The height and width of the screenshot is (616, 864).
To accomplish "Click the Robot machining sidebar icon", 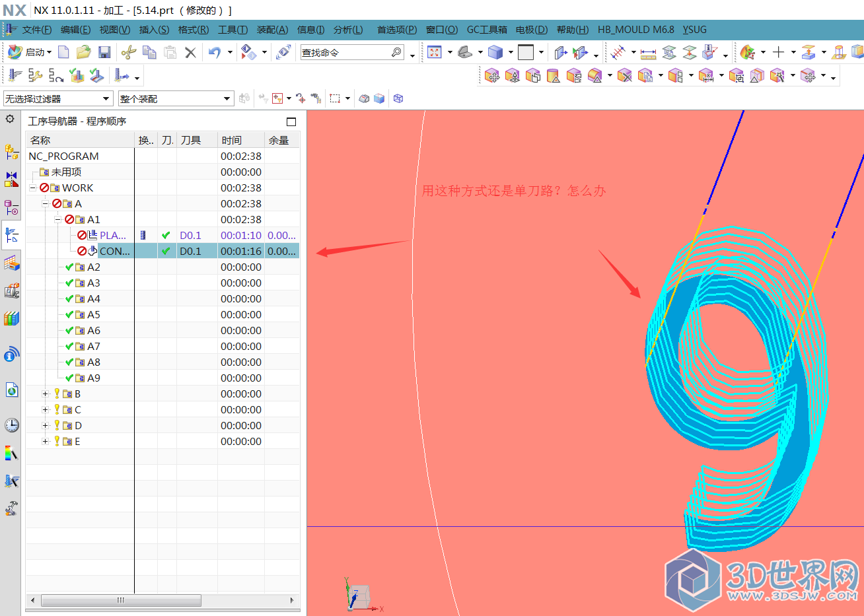I will (x=11, y=508).
